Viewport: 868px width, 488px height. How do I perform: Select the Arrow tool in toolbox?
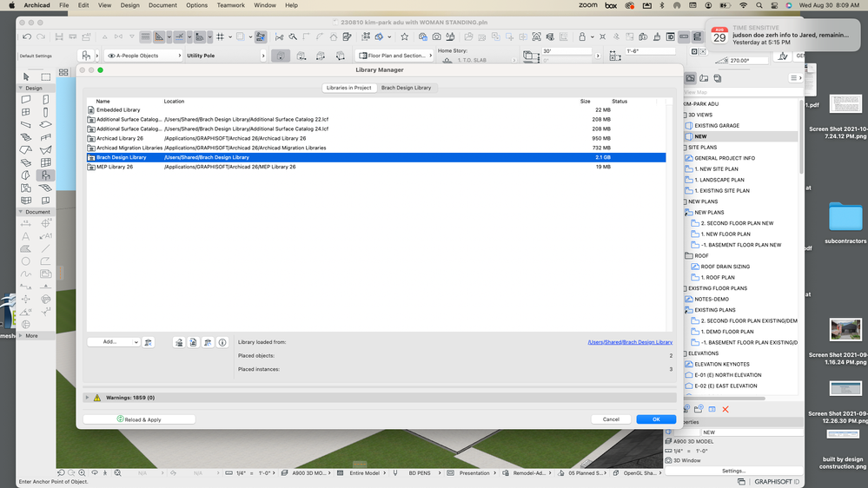(25, 76)
